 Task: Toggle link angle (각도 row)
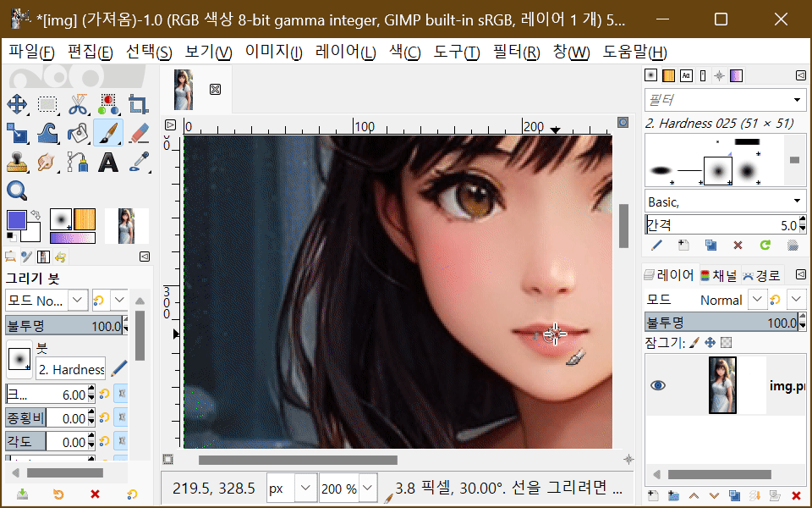pos(122,442)
